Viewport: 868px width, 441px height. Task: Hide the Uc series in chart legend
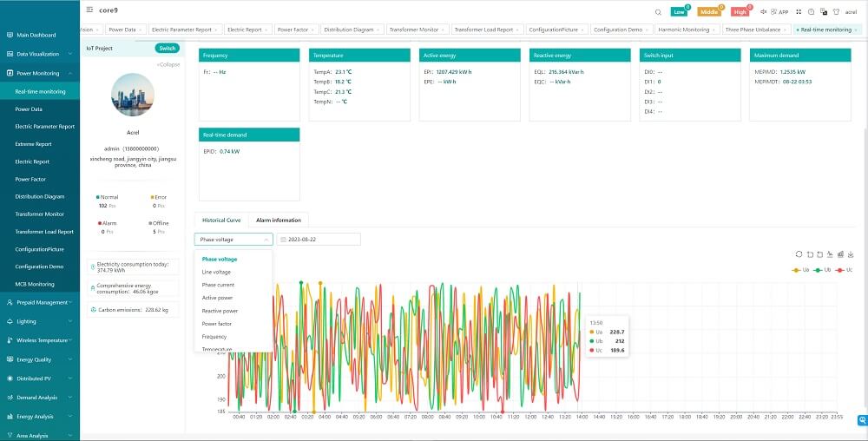(845, 270)
